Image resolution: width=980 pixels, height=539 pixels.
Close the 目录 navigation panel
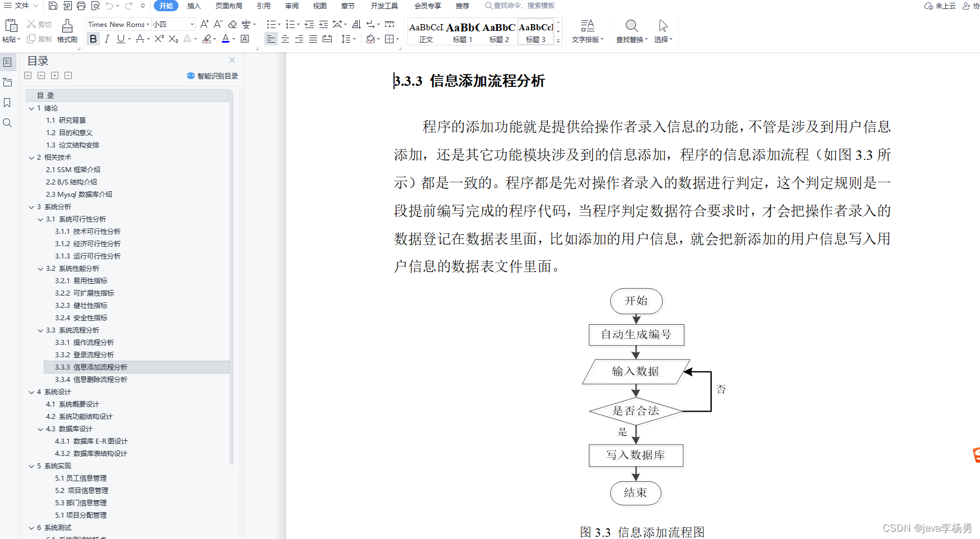tap(232, 60)
